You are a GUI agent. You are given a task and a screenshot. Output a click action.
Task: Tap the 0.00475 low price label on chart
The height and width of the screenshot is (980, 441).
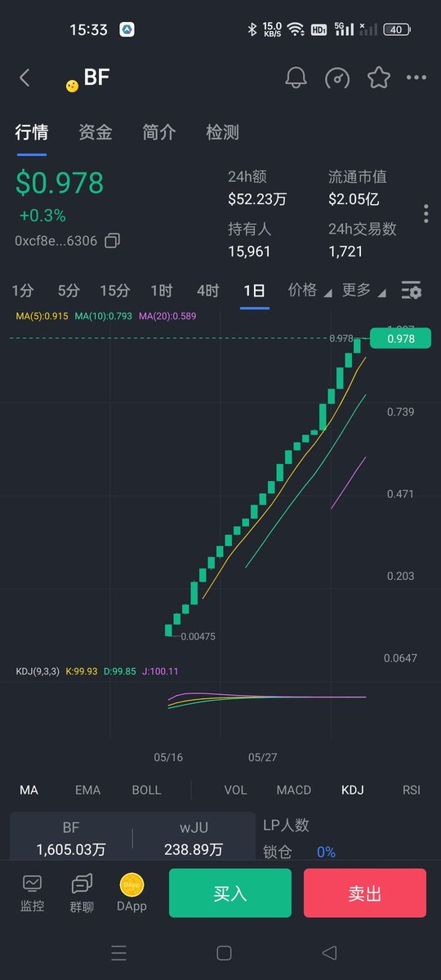[x=198, y=636]
